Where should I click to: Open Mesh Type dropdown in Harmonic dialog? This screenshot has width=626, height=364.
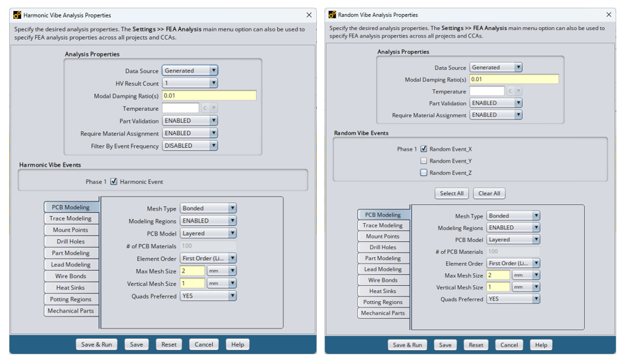232,208
